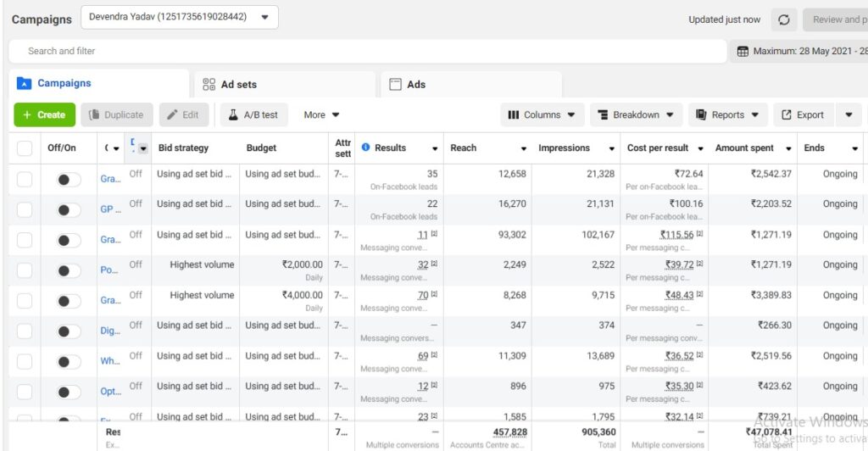Toggle the switch for ₹2,000.00 daily budget campaign
The height and width of the screenshot is (451, 868).
click(68, 271)
